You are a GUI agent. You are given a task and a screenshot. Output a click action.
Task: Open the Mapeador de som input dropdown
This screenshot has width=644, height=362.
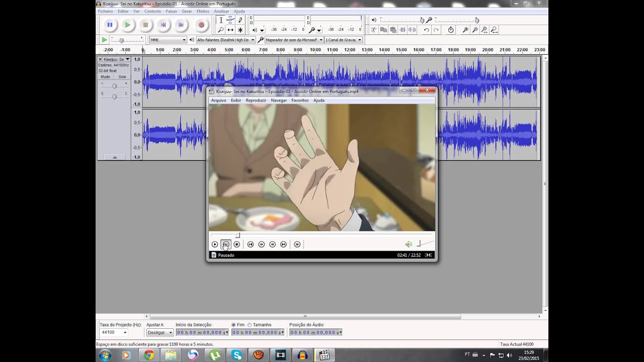[x=294, y=40]
